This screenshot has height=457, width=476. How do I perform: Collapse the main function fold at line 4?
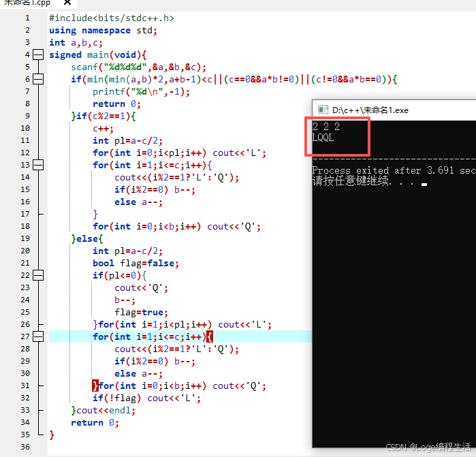coord(38,54)
